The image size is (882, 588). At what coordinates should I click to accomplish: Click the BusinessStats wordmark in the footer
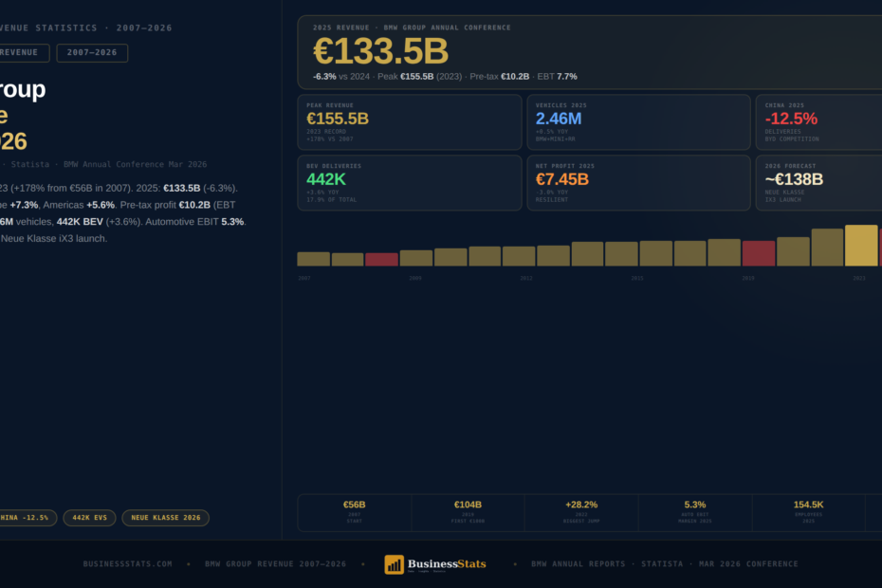point(447,563)
